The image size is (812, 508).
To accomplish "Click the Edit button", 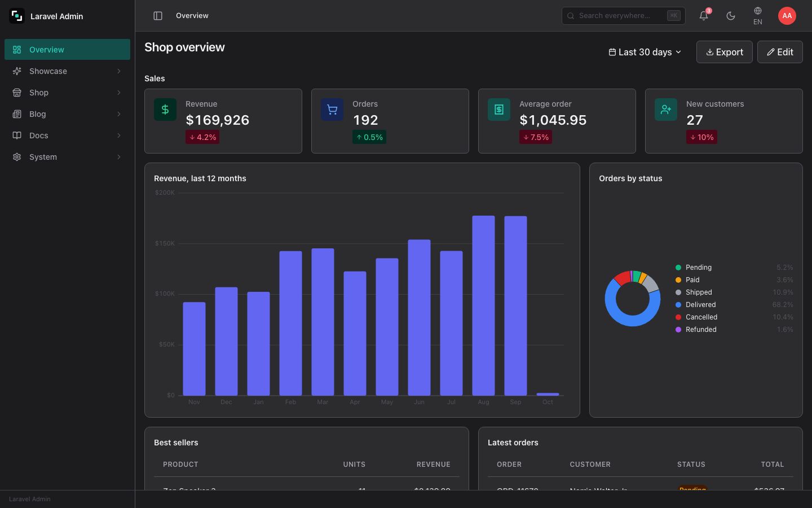I will coord(780,52).
